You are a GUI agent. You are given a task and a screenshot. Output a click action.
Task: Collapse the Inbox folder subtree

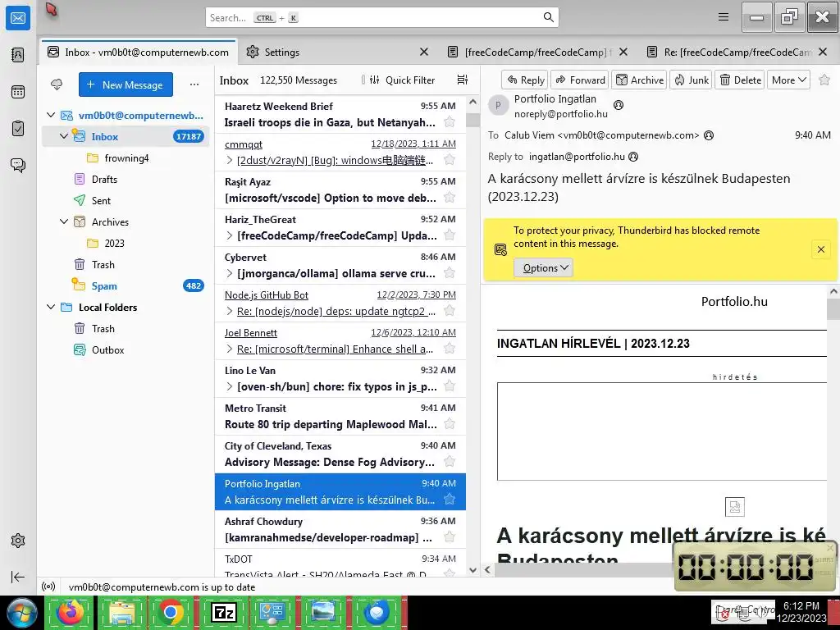pyautogui.click(x=64, y=136)
